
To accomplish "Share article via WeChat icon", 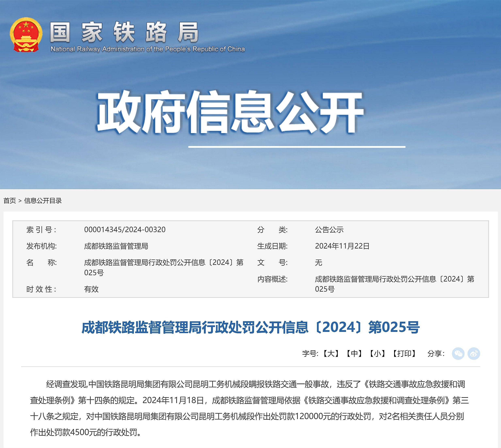I will point(458,354).
